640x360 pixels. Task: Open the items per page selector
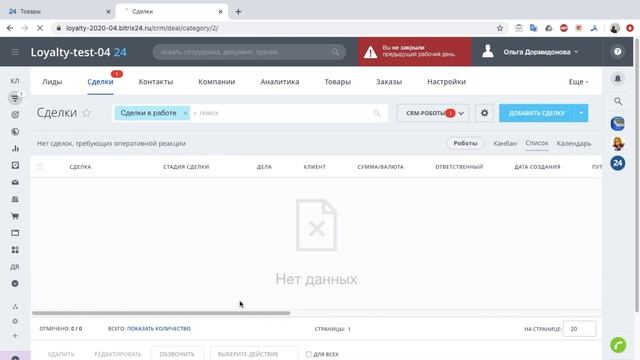click(x=579, y=329)
